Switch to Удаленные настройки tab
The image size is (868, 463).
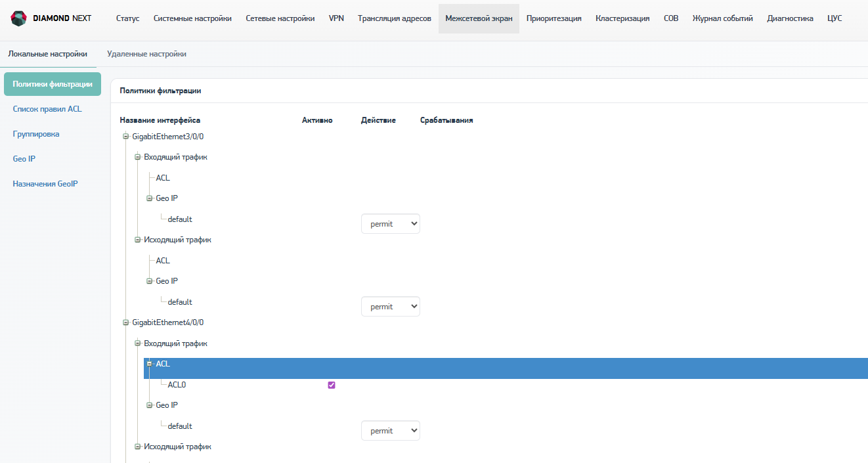coord(146,54)
